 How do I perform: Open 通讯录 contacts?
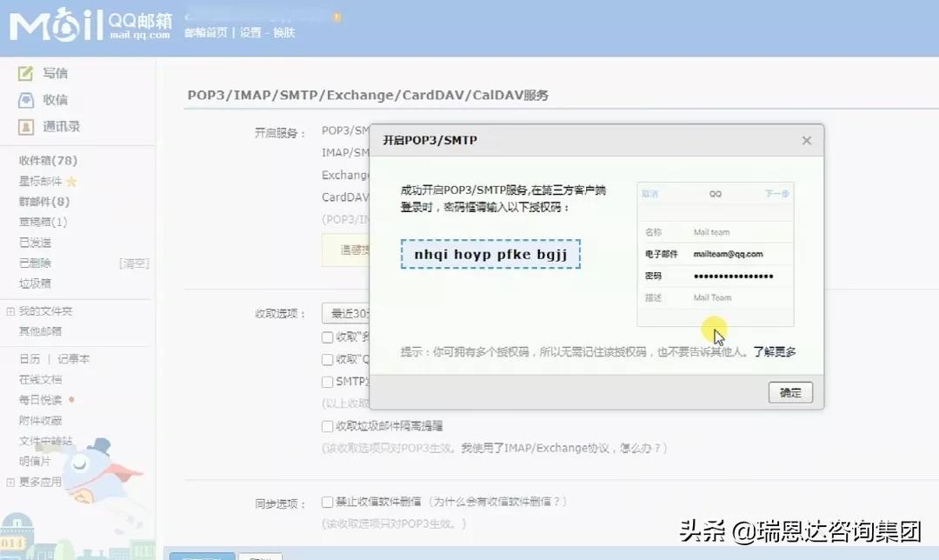click(x=61, y=126)
